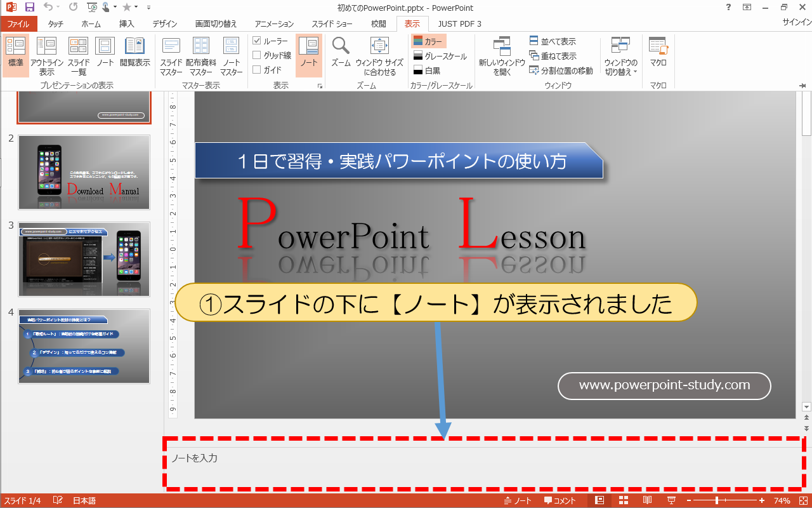Open the Review (校閲) tab

(379, 23)
